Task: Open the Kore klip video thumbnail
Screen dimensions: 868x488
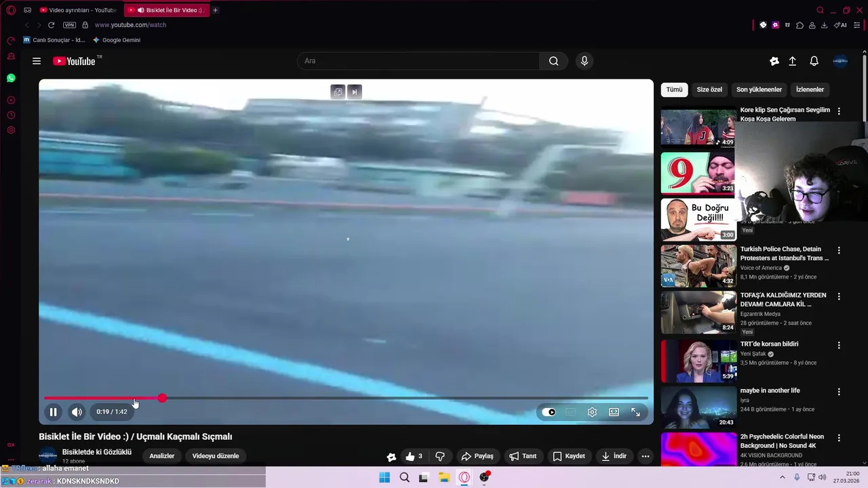Action: pos(698,127)
